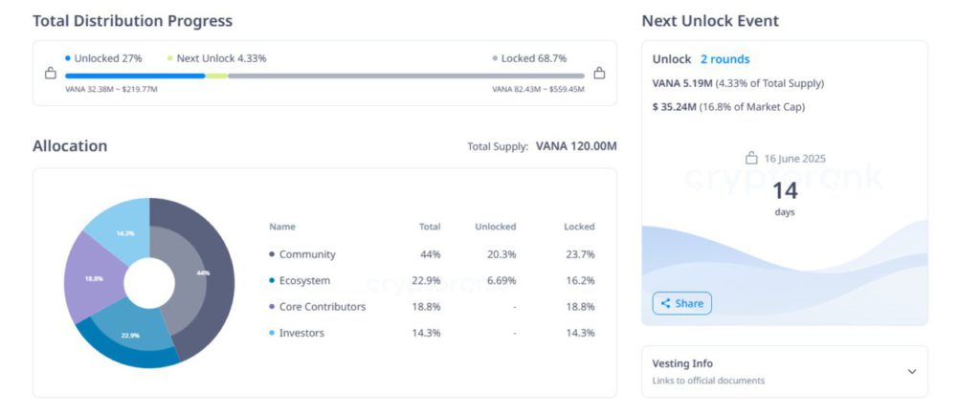Click the Investors legend bullet dot

point(272,333)
